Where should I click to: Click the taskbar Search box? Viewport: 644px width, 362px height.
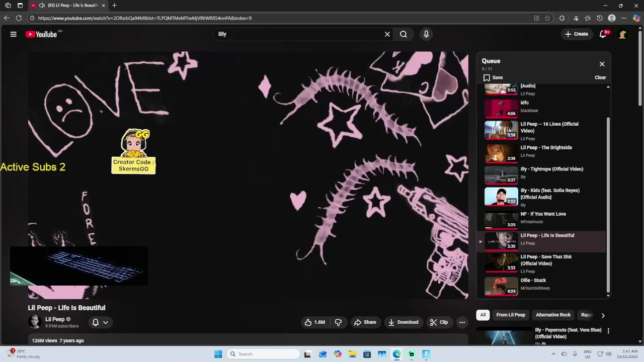pyautogui.click(x=263, y=354)
